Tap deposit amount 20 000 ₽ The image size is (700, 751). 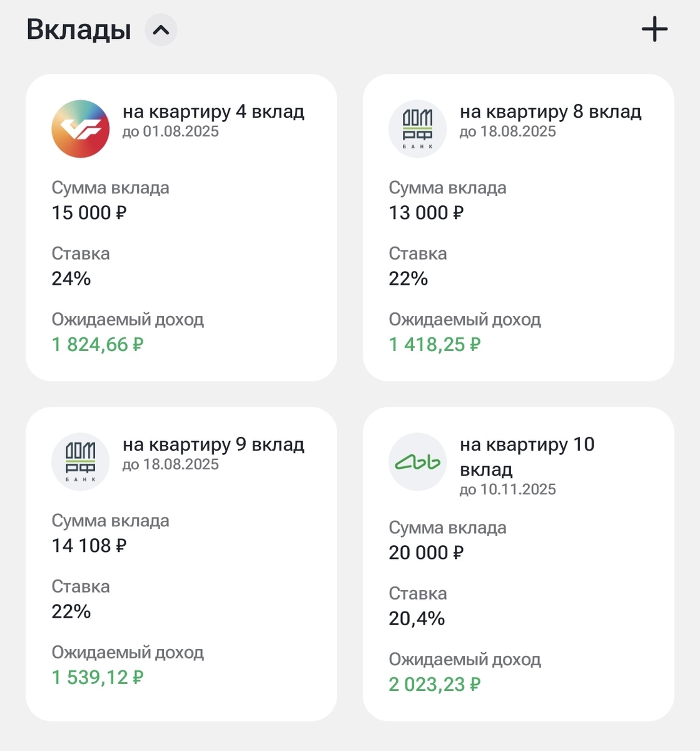[x=426, y=553]
